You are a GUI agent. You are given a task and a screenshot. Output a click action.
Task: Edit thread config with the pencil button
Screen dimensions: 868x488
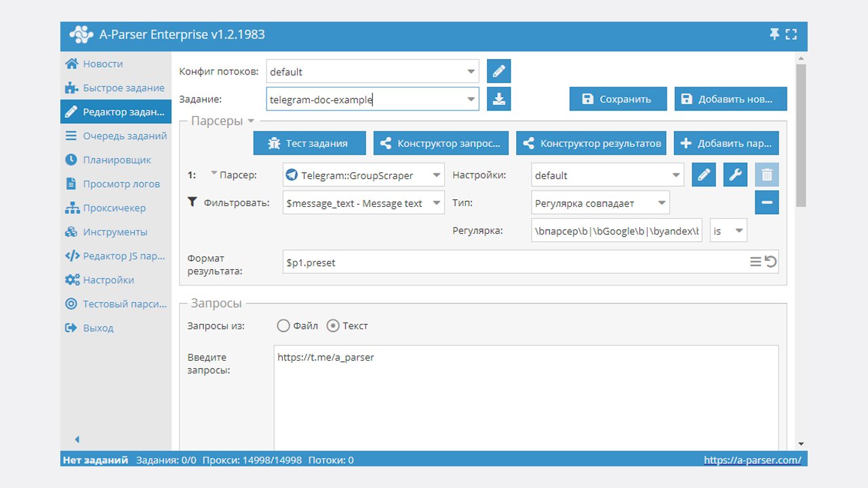499,71
